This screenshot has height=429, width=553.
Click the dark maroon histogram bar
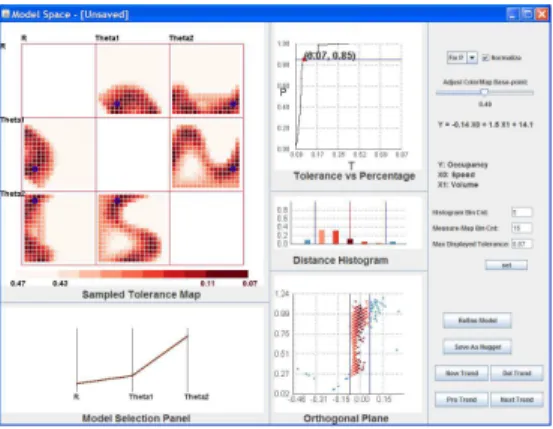pyautogui.click(x=350, y=241)
